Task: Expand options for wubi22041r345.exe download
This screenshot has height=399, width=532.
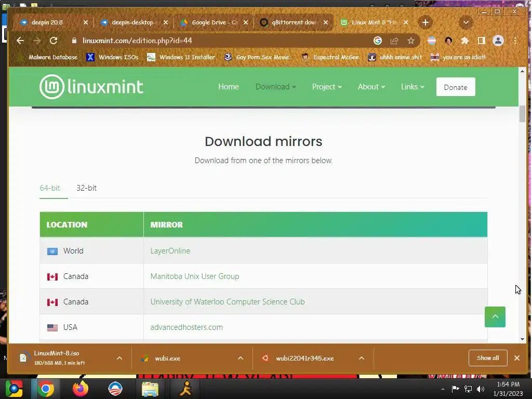Action: (362, 358)
